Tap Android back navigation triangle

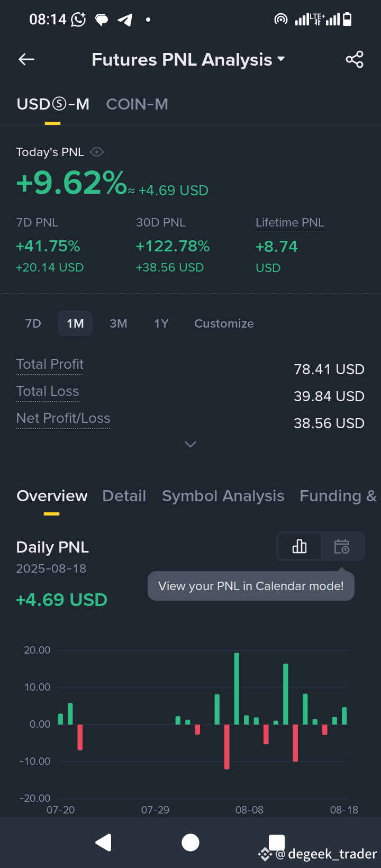click(104, 842)
